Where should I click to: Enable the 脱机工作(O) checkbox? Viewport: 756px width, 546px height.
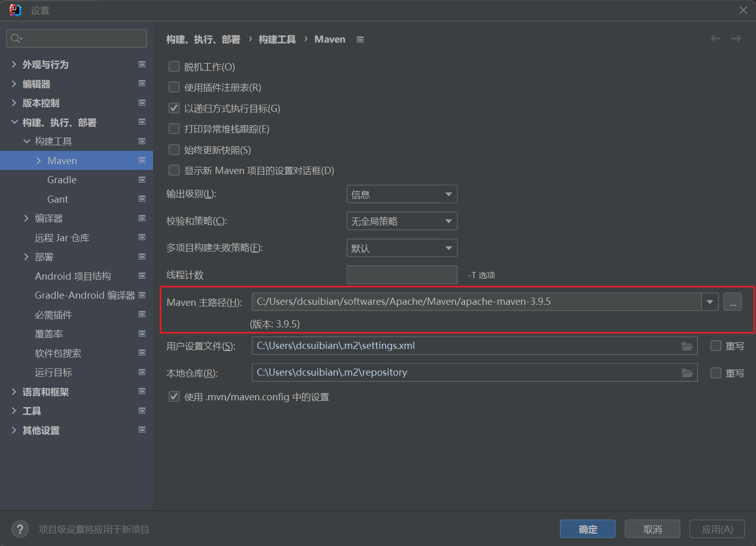[x=174, y=67]
